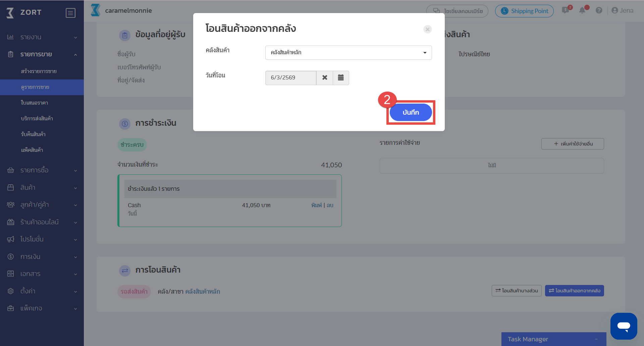The image size is (644, 346).
Task: Open the live chat bubble widget
Action: 624,326
